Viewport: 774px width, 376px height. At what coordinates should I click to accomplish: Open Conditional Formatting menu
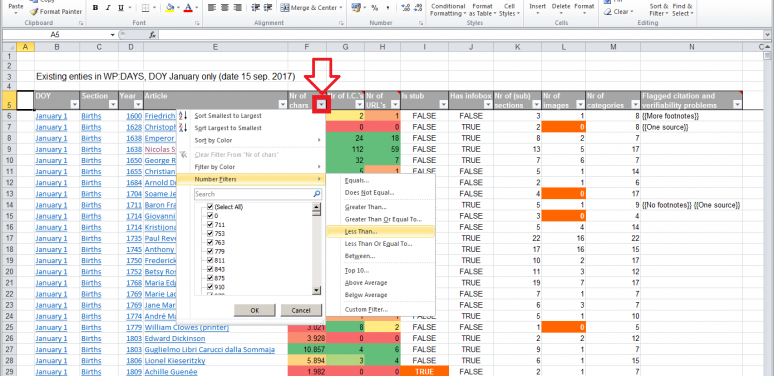pos(448,10)
